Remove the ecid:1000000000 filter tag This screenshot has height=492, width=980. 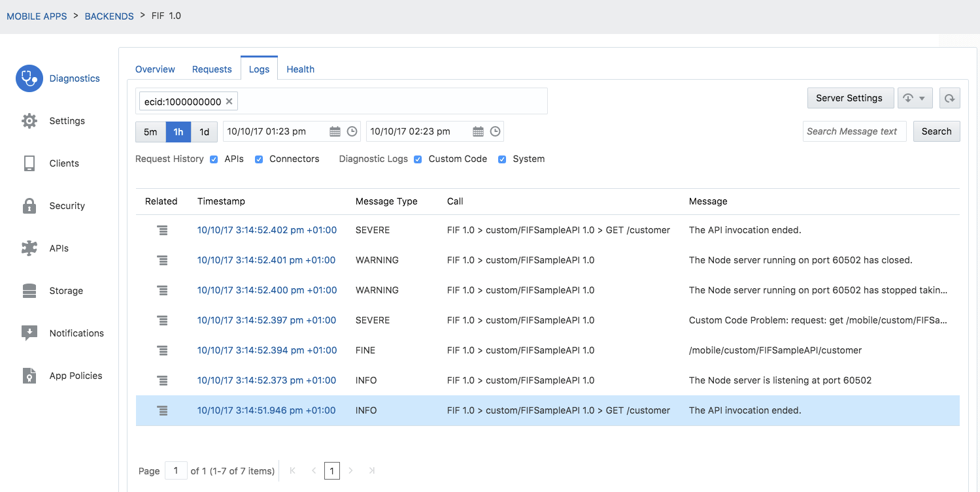coord(229,101)
